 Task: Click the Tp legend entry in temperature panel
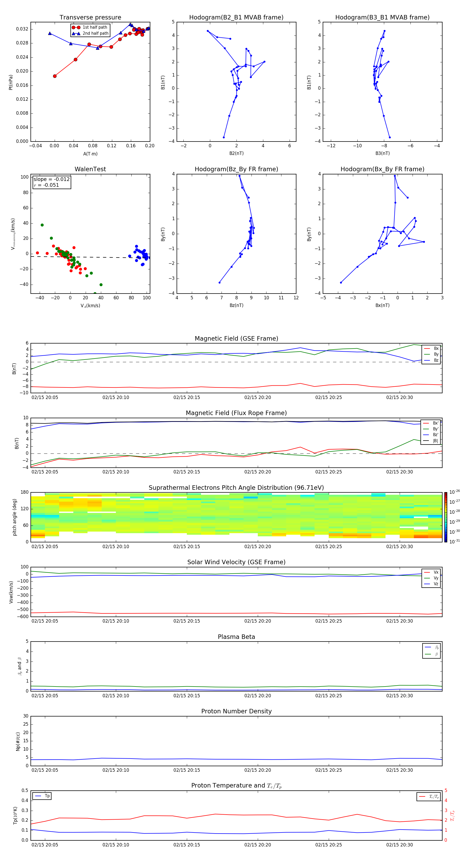tap(42, 796)
